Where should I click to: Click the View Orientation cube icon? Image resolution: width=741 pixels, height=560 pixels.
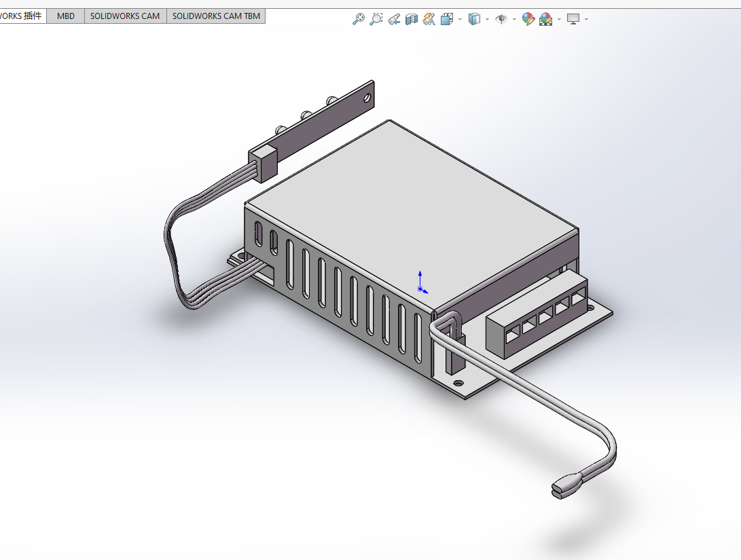tap(447, 19)
